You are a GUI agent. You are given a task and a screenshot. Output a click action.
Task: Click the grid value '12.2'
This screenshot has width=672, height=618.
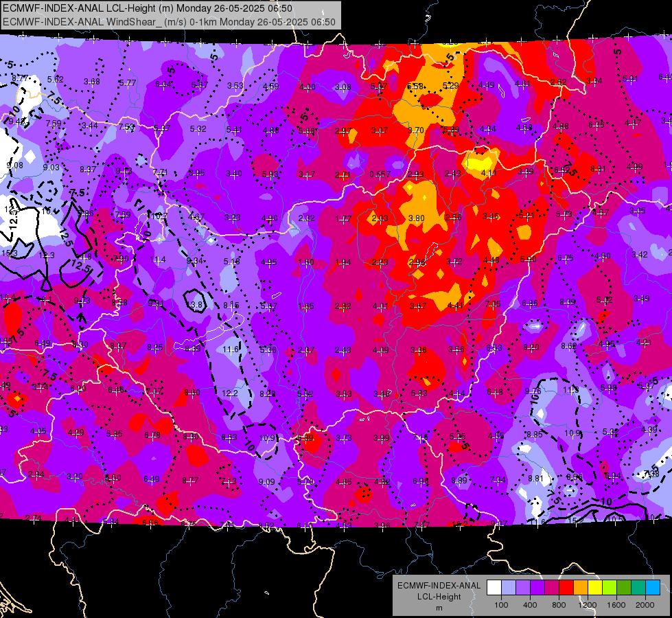[x=230, y=393]
